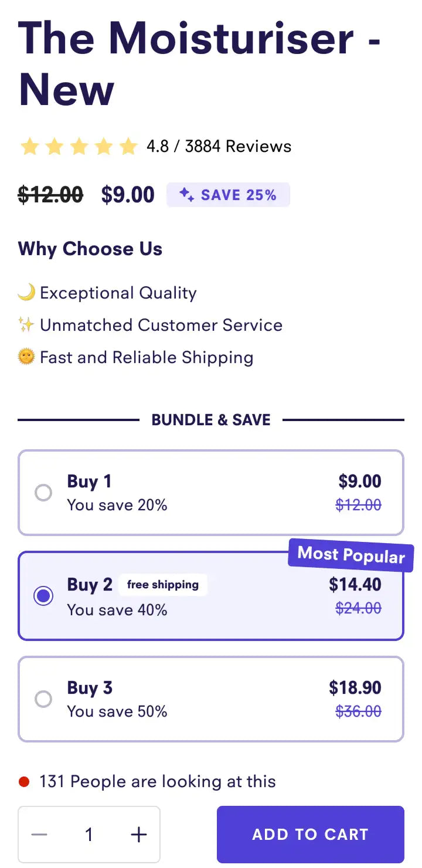This screenshot has height=868, width=422.
Task: Click the sun emoji beside Fast Shipping
Action: pos(26,357)
